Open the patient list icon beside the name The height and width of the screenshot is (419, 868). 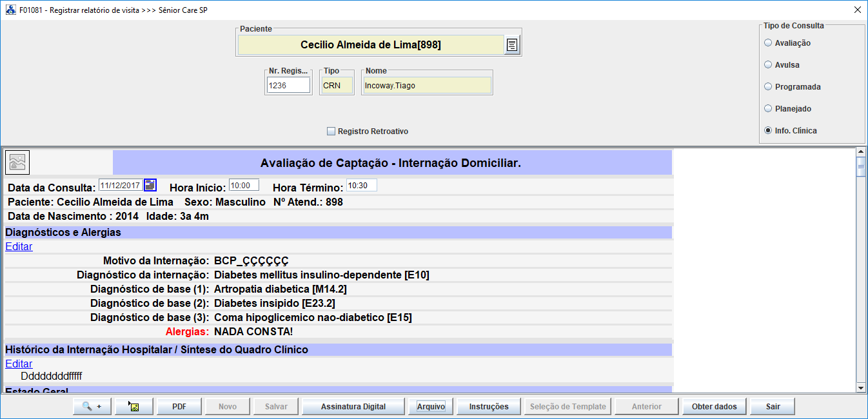point(511,45)
